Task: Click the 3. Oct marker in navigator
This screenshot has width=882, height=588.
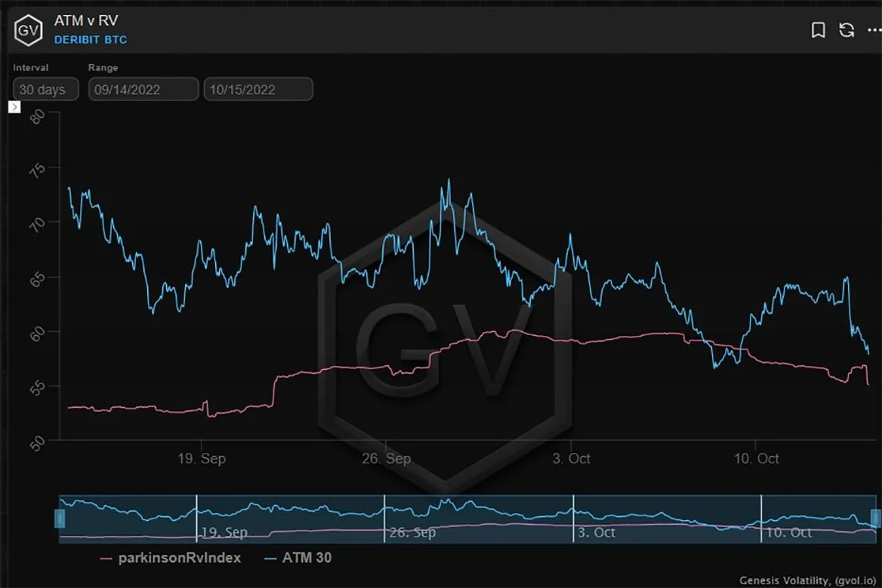Action: pos(597,532)
